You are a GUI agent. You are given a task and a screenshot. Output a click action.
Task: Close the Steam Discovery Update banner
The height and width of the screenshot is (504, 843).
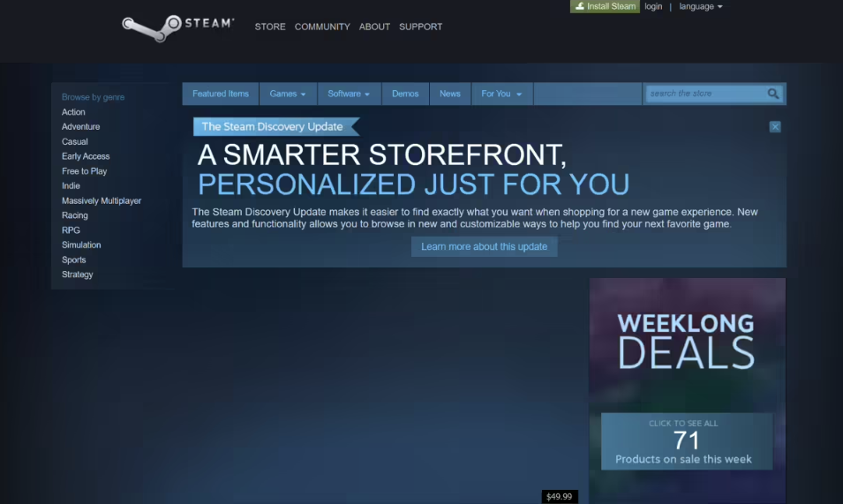(x=775, y=127)
